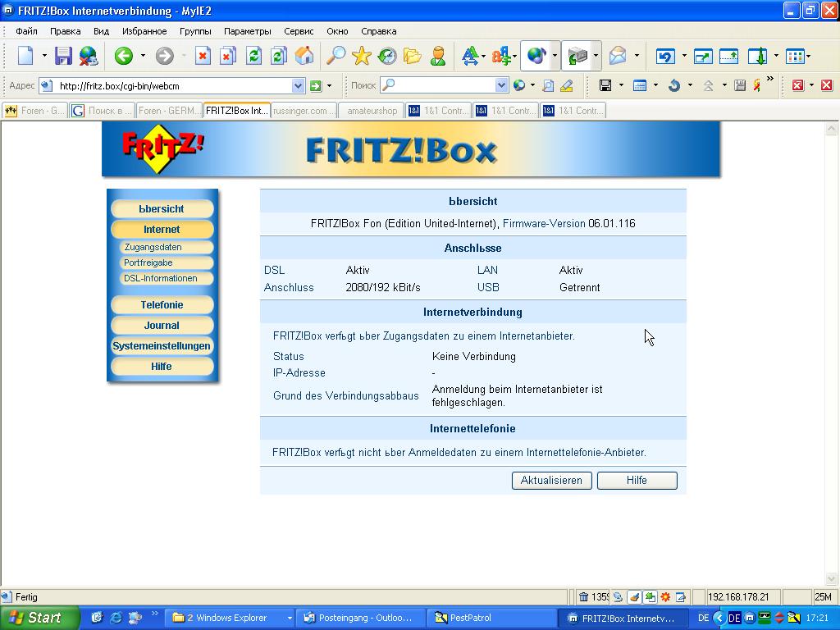Click the black floppy disk icon
This screenshot has height=630, width=840.
pyautogui.click(x=605, y=85)
